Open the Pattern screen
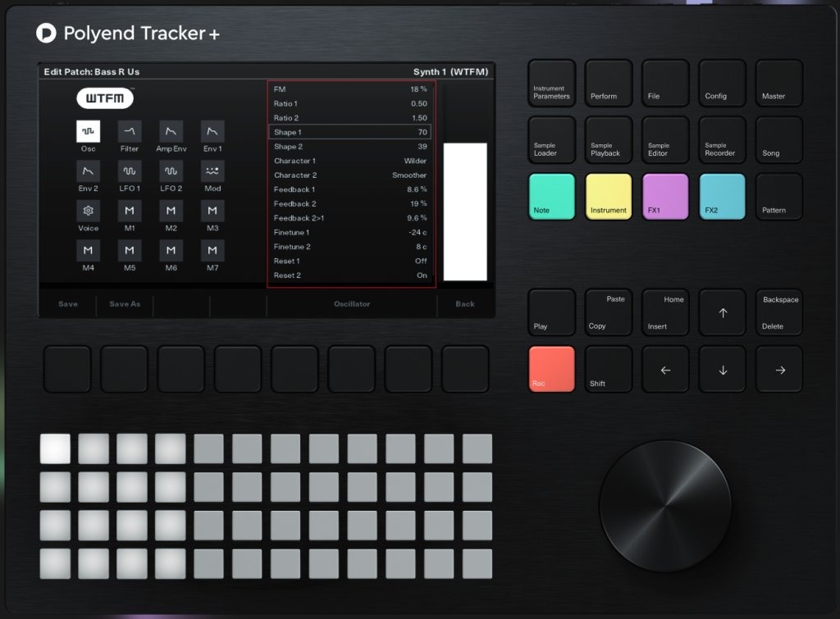This screenshot has height=619, width=840. tap(779, 197)
